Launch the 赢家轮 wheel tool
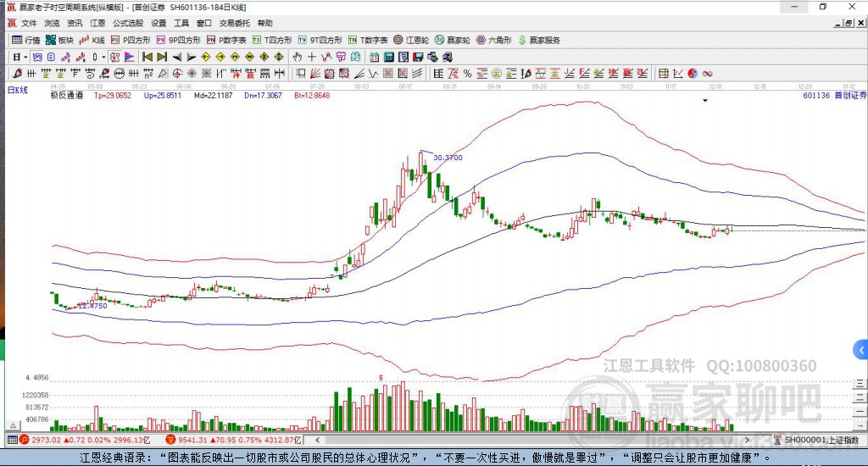 pyautogui.click(x=453, y=40)
